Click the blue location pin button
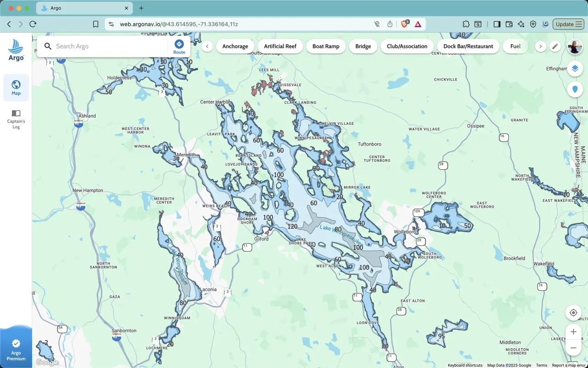 coord(575,89)
